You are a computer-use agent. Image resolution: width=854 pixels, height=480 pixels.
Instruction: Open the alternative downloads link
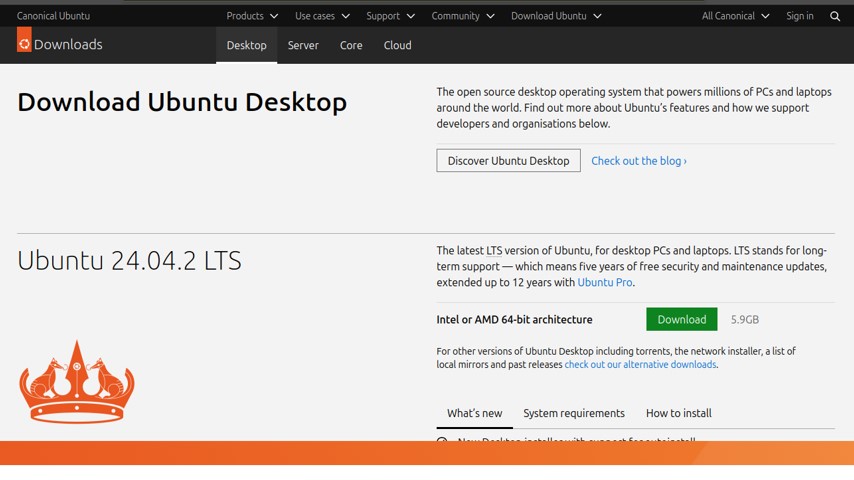point(640,364)
